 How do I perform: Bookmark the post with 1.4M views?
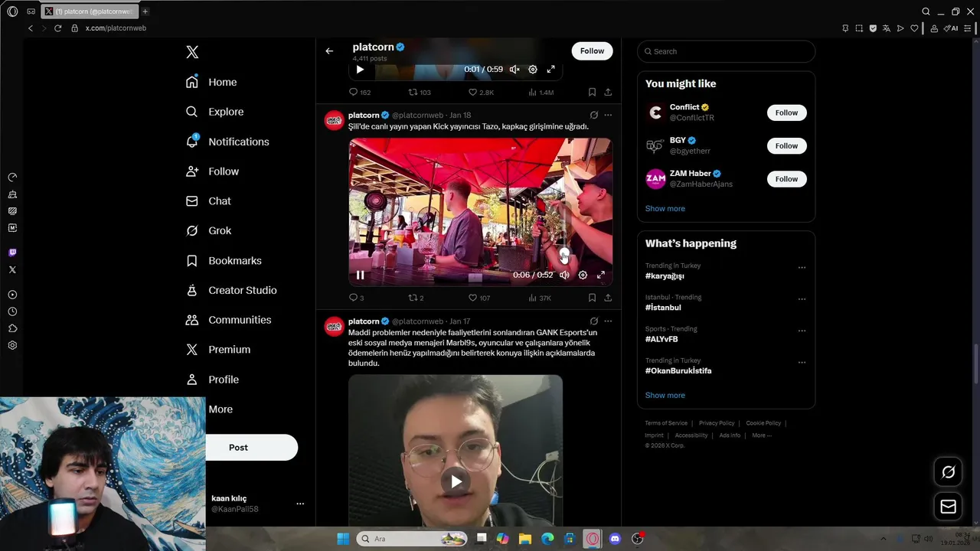[592, 93]
